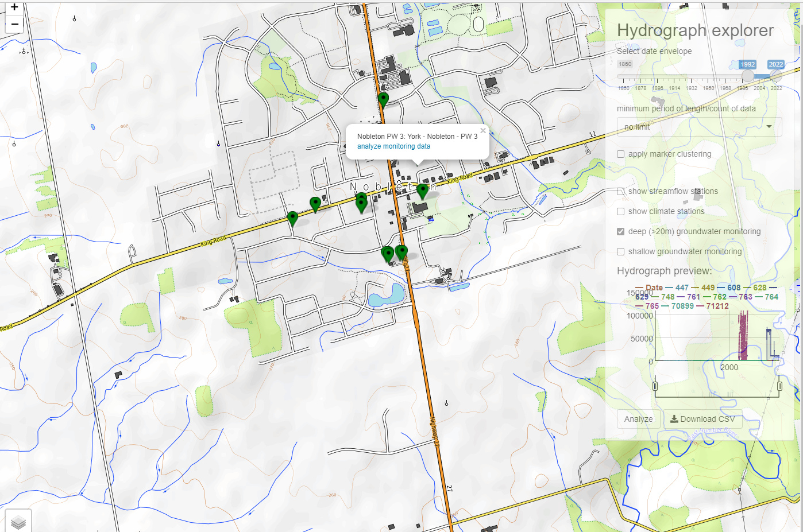Open the minimum period no limit dropdown
803x532 pixels.
click(699, 127)
